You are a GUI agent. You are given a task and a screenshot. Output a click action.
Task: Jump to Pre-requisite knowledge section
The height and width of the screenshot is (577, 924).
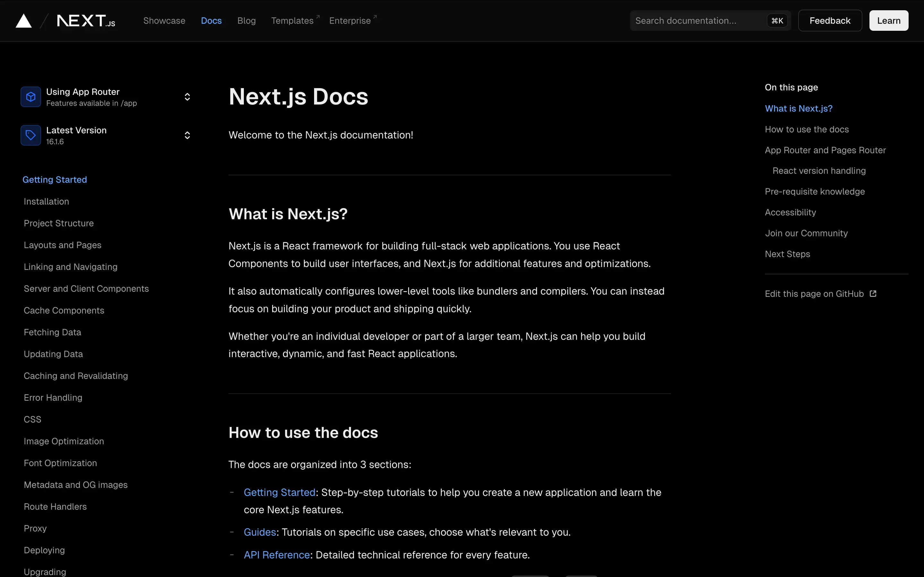pos(814,192)
